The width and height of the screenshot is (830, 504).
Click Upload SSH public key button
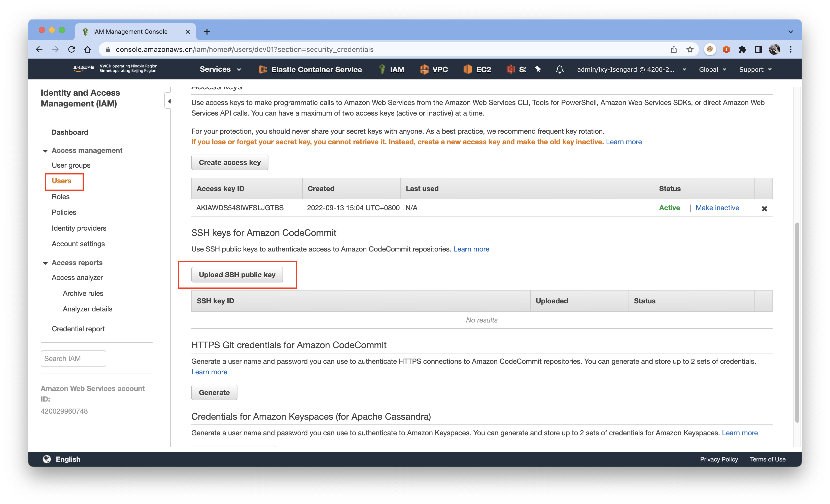point(237,275)
